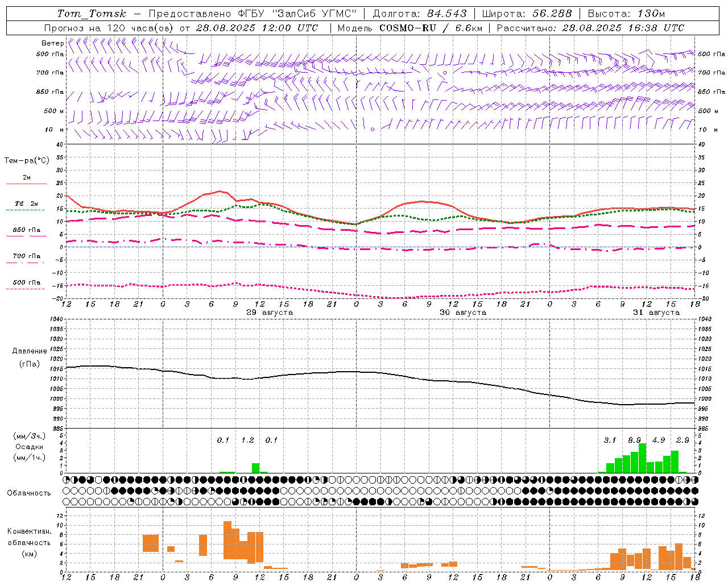Click the 4.9 precipitation total value
This screenshot has width=728, height=582.
tap(659, 440)
